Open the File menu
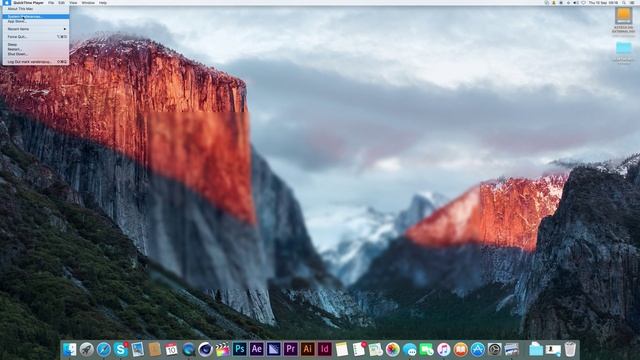This screenshot has height=360, width=640. tap(51, 2)
